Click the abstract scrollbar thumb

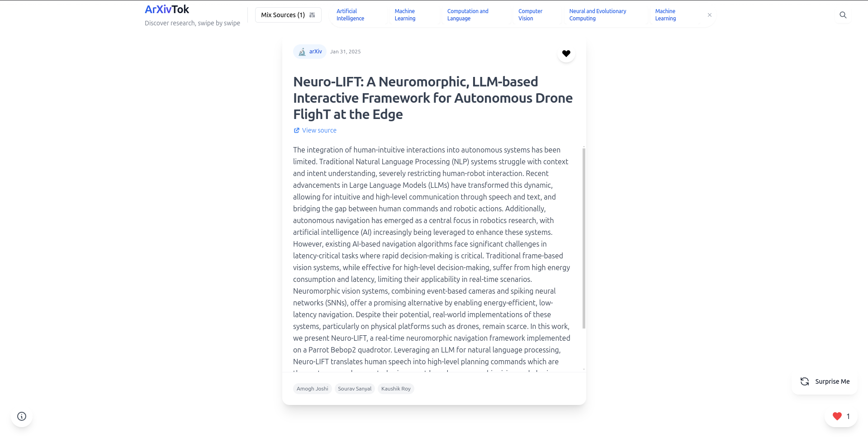click(x=584, y=238)
